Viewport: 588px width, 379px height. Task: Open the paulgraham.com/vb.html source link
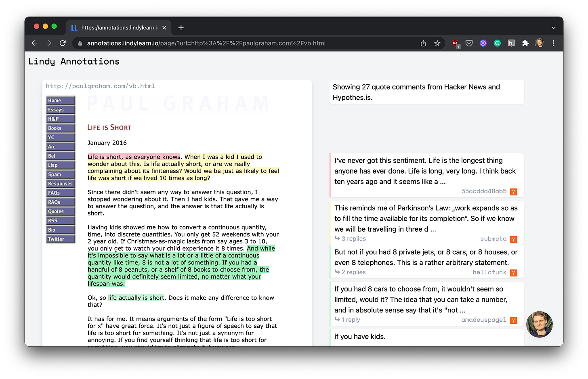pyautogui.click(x=100, y=86)
